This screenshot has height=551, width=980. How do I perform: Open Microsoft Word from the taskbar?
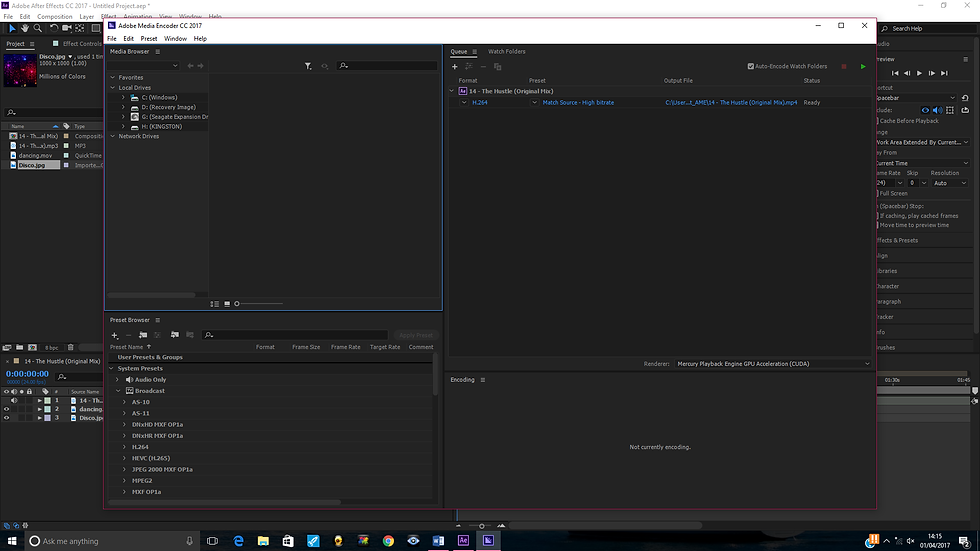point(438,540)
